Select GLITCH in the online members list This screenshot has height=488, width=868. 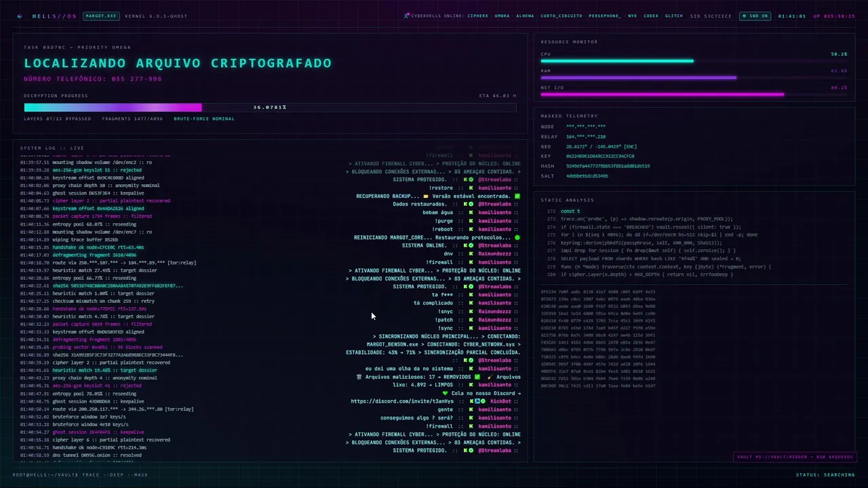[674, 16]
